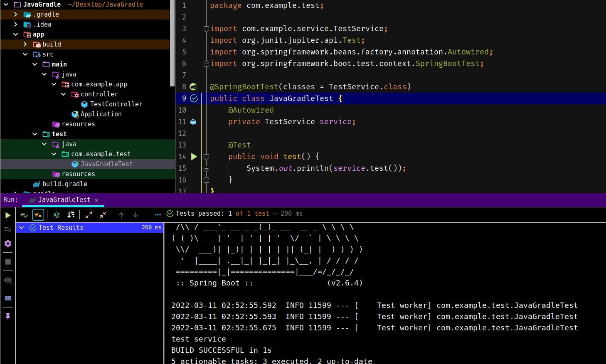
Task: Close the JavaGradleTest run tab
Action: pos(96,200)
